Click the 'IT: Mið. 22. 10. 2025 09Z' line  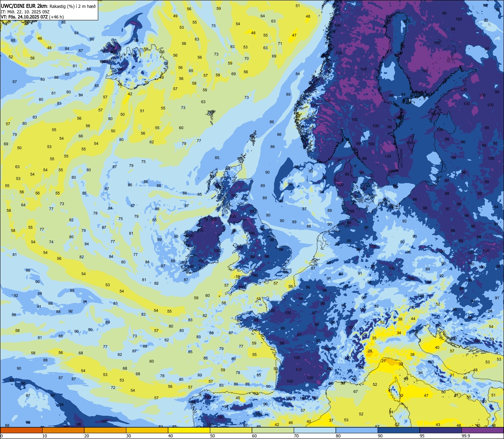[25, 11]
